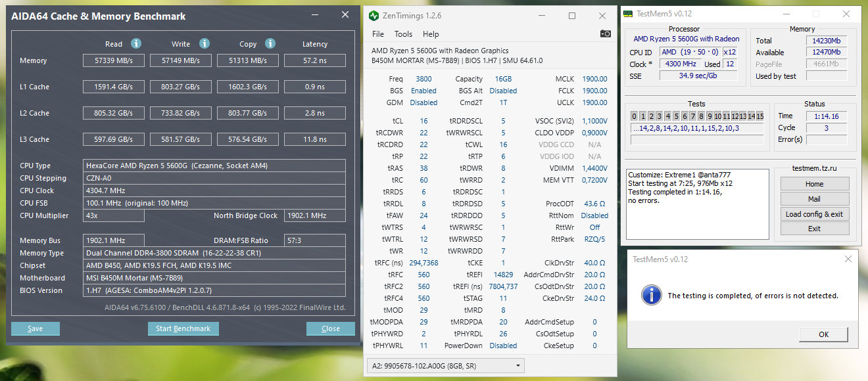Click the ZenTimings camera screenshot icon
Screen dimensions: 868x381
(605, 34)
